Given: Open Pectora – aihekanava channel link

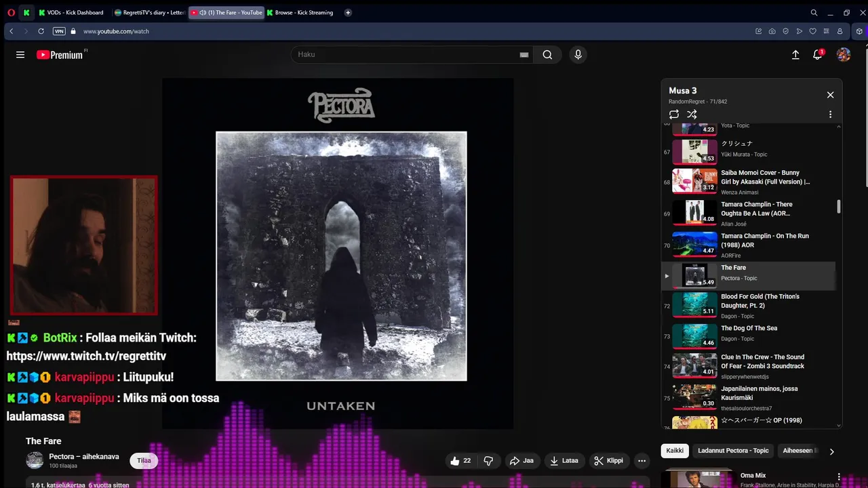Looking at the screenshot, I should [x=84, y=457].
